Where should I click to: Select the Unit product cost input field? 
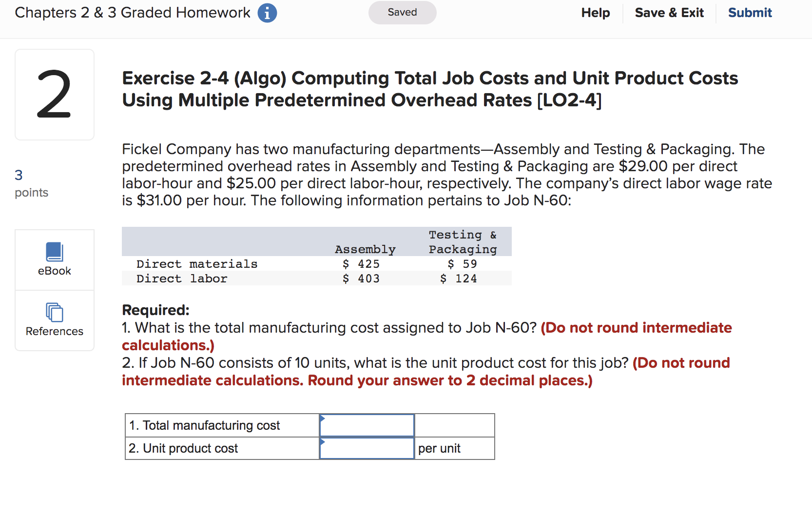pos(367,448)
